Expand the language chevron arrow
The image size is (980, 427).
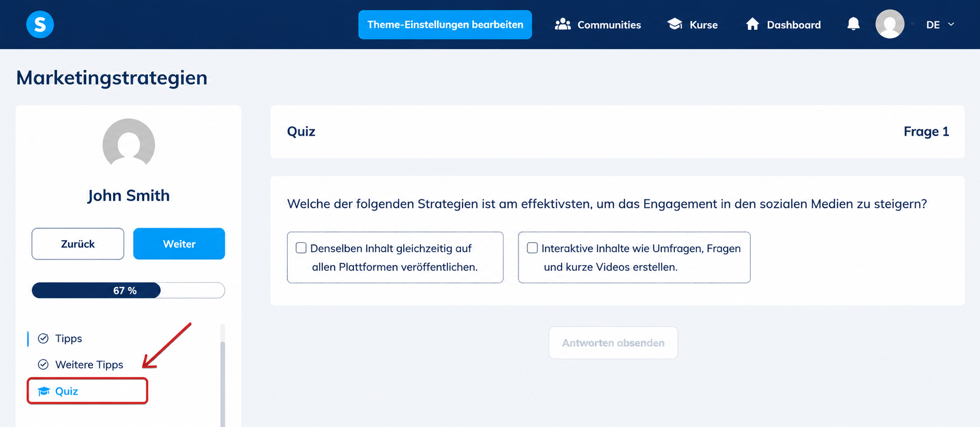coord(951,24)
